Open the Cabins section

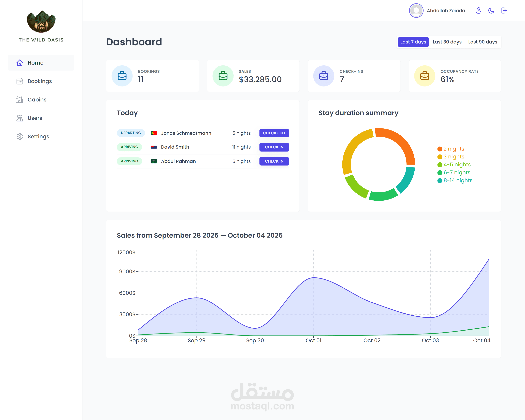(x=37, y=100)
